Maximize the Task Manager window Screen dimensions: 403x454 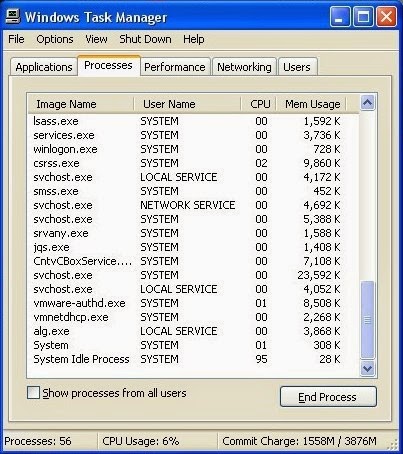pos(363,16)
